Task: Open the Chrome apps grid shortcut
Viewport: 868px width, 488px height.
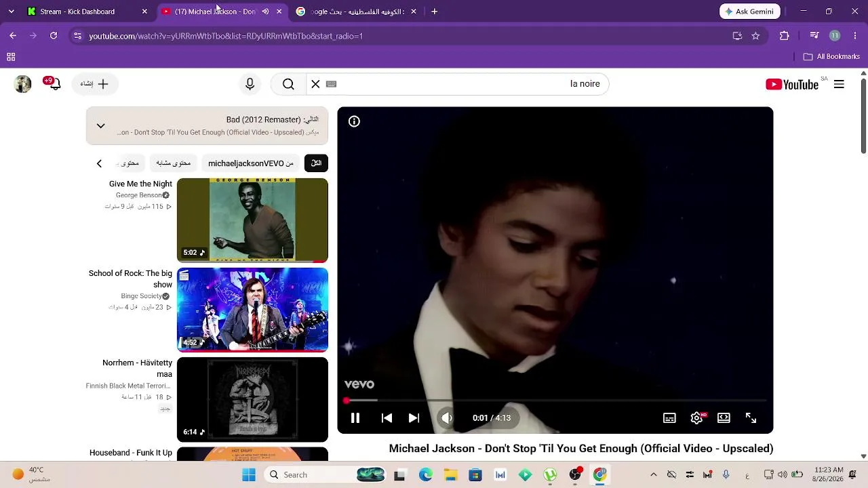Action: [x=11, y=57]
